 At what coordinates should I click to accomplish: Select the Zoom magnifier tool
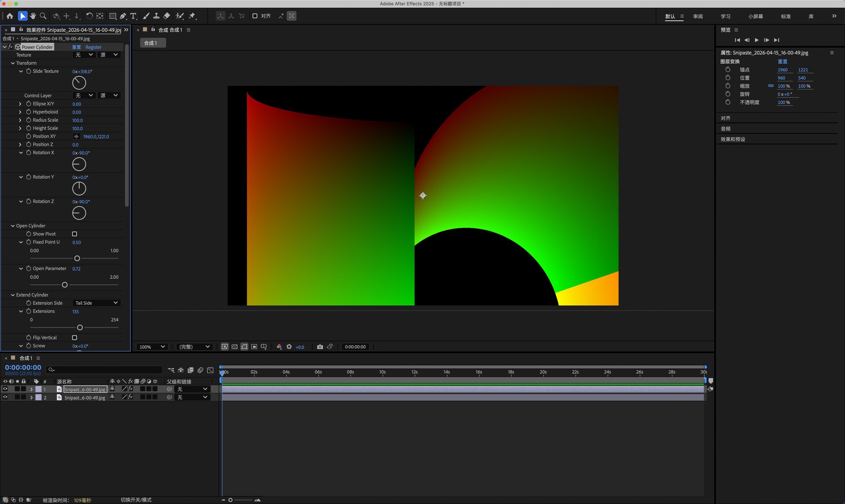coord(43,16)
